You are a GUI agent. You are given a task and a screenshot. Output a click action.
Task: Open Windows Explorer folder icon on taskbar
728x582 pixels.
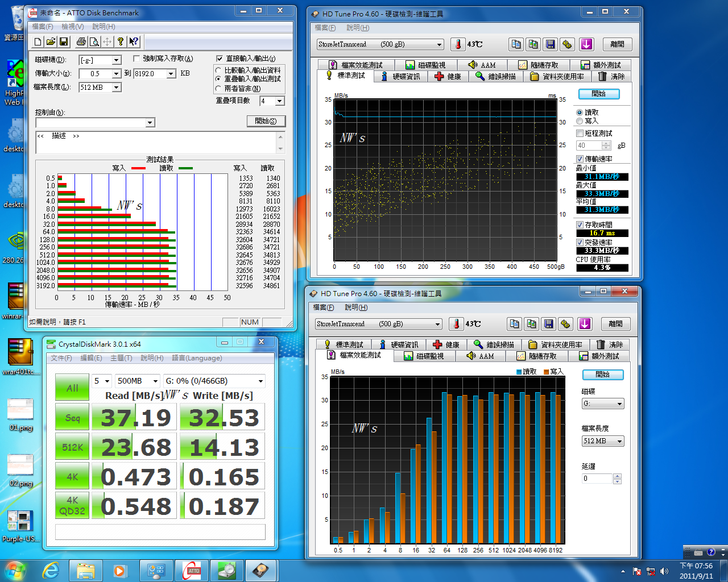click(86, 570)
